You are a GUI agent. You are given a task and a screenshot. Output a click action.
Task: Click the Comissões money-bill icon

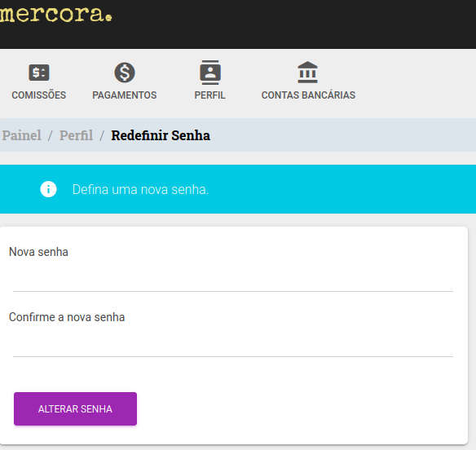(39, 73)
